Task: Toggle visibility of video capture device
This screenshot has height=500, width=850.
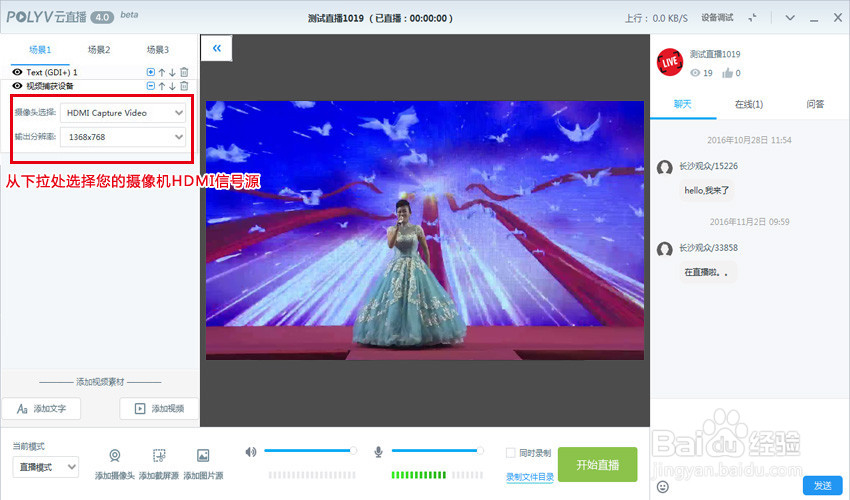Action: 17,86
